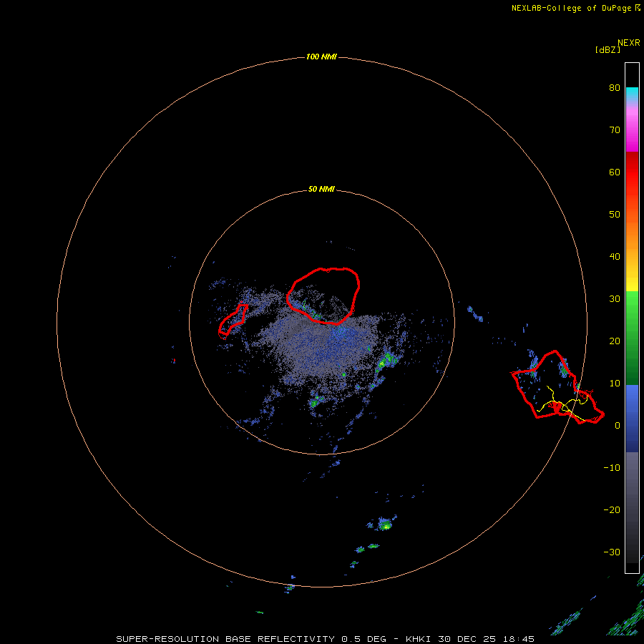This screenshot has height=644, width=644.
Task: Pick the cyan segment atop the color bar
Action: coord(632,93)
